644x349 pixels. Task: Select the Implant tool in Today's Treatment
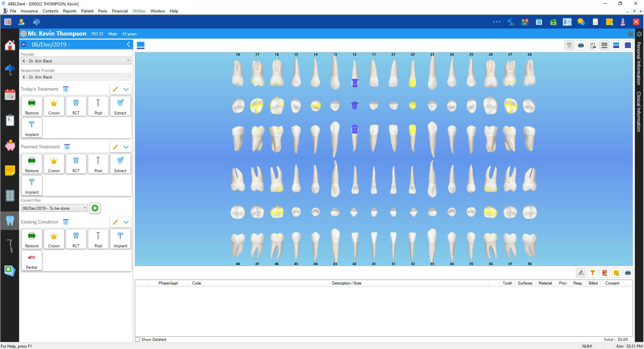point(32,128)
